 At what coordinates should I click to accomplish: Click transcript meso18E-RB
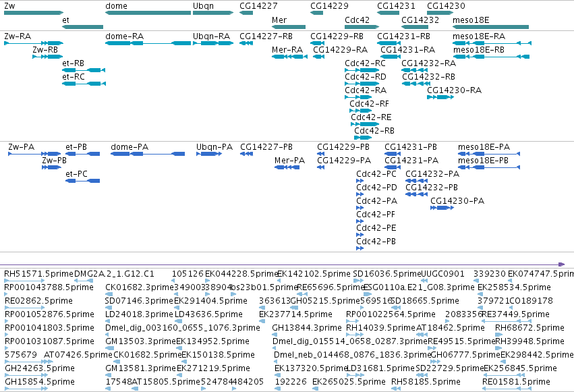point(491,57)
